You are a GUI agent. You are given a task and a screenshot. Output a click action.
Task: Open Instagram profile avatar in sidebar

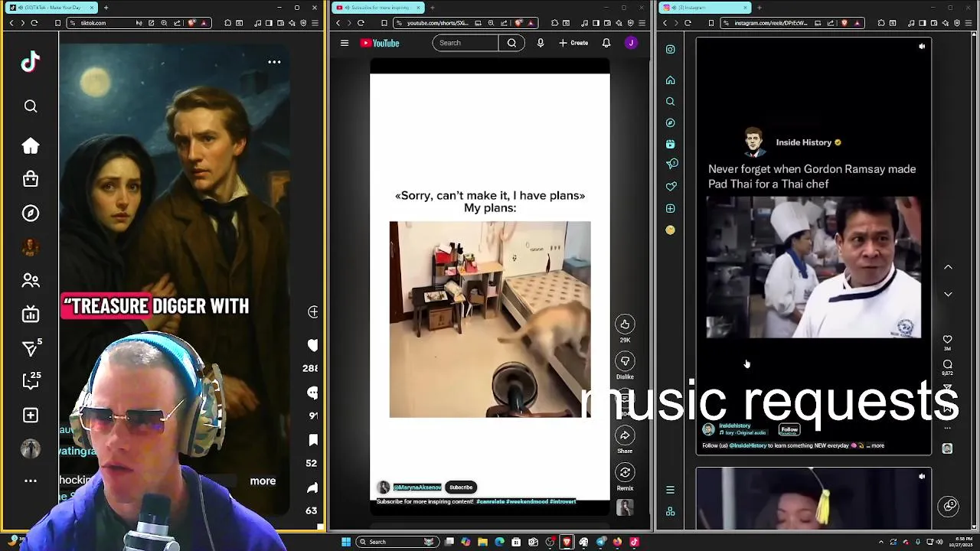tap(671, 230)
